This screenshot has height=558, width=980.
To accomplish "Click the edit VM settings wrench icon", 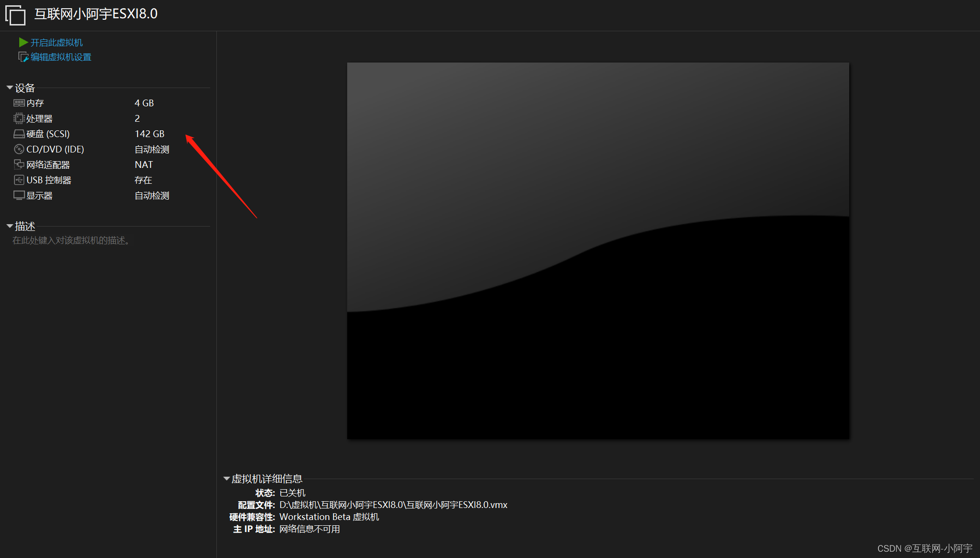I will pos(23,57).
